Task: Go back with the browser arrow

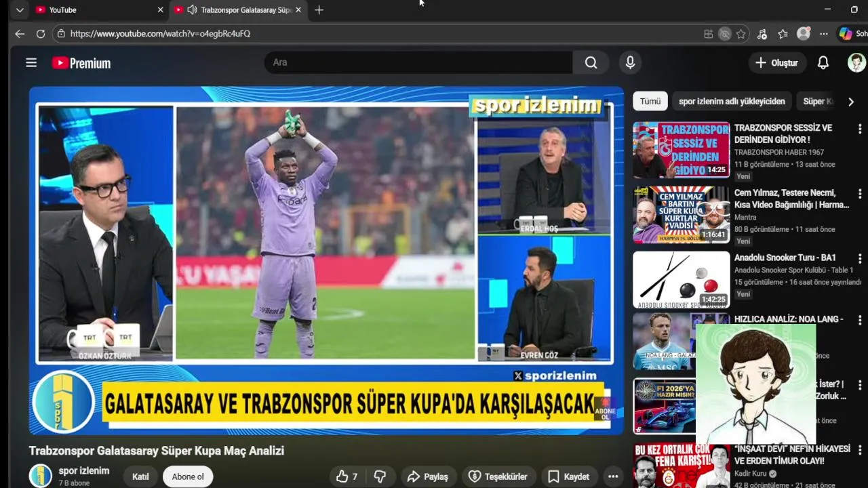Action: pyautogui.click(x=20, y=33)
